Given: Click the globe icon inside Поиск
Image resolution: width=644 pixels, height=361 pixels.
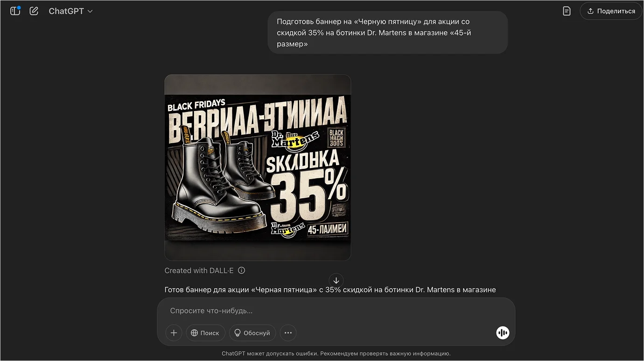Looking at the screenshot, I should (195, 333).
